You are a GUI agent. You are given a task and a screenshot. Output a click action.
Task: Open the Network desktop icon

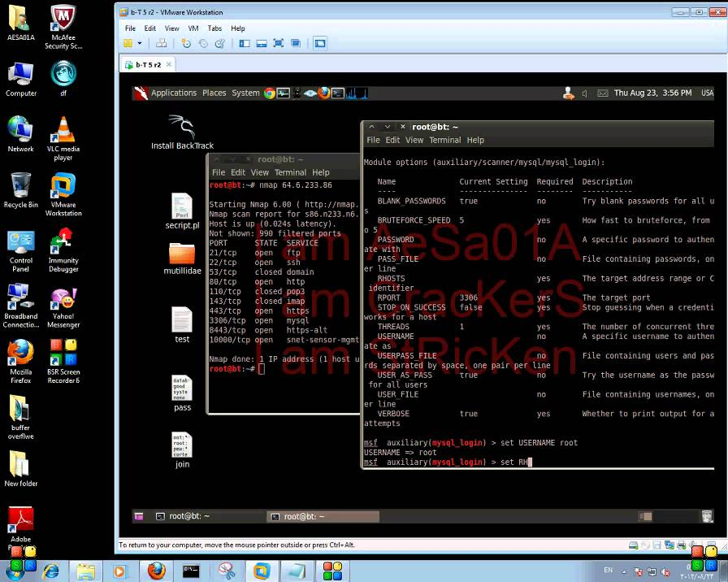21,134
